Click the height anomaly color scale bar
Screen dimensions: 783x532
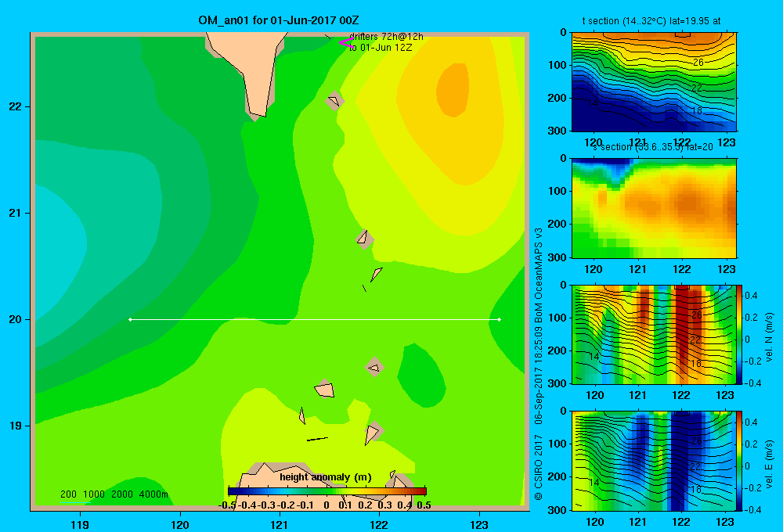click(327, 491)
